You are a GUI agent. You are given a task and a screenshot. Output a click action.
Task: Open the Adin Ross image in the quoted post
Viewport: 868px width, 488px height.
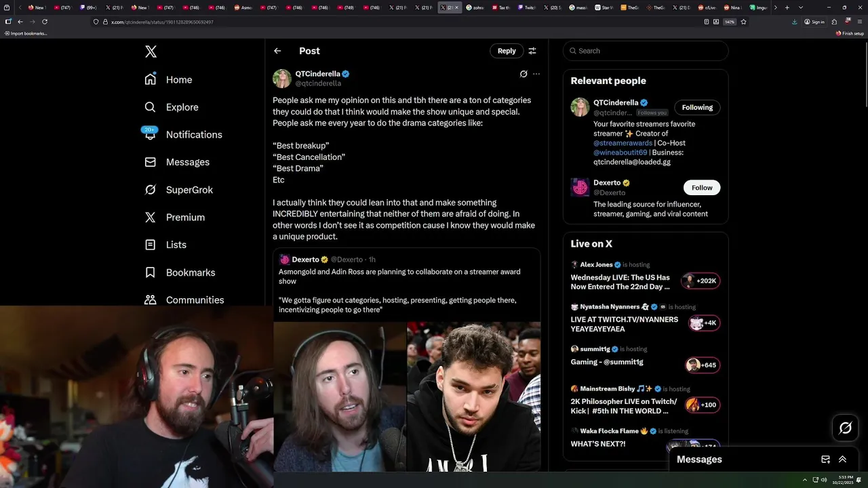[x=474, y=396]
